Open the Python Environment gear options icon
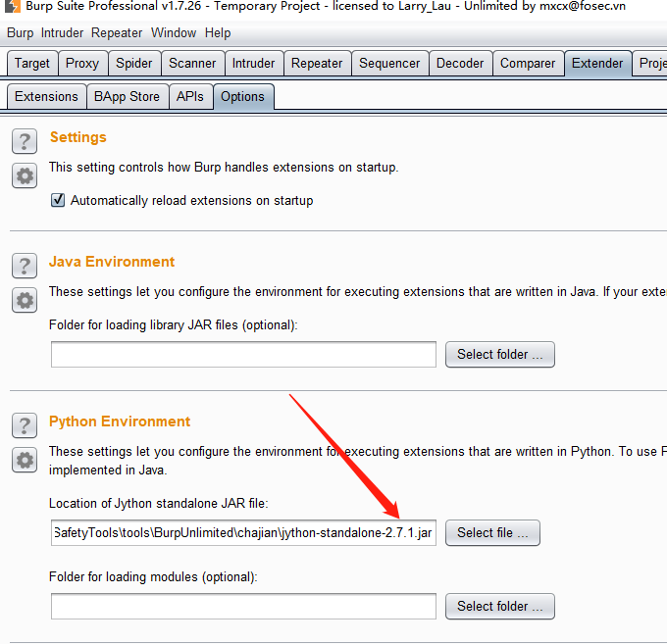This screenshot has height=644, width=667. click(25, 459)
